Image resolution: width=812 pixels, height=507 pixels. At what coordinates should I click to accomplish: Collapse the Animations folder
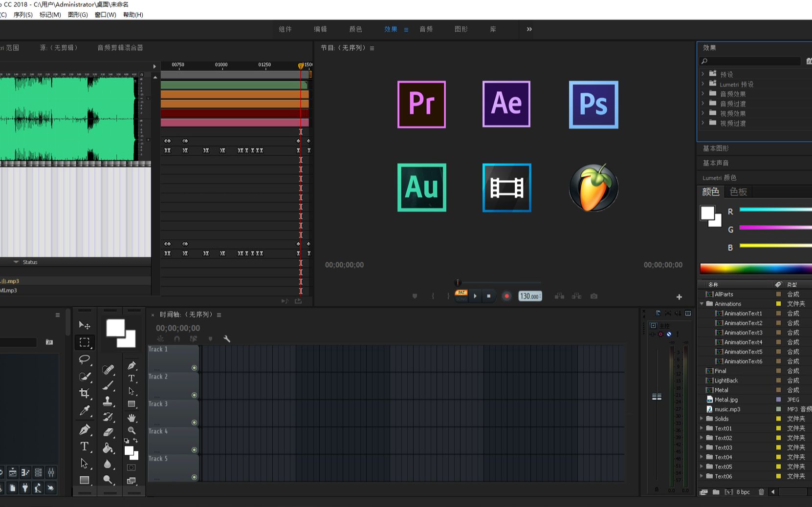click(702, 303)
